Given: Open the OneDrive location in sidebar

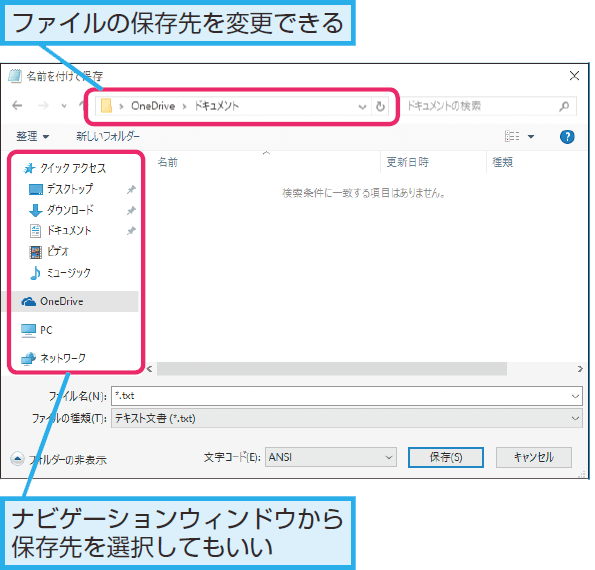Looking at the screenshot, I should pyautogui.click(x=61, y=301).
